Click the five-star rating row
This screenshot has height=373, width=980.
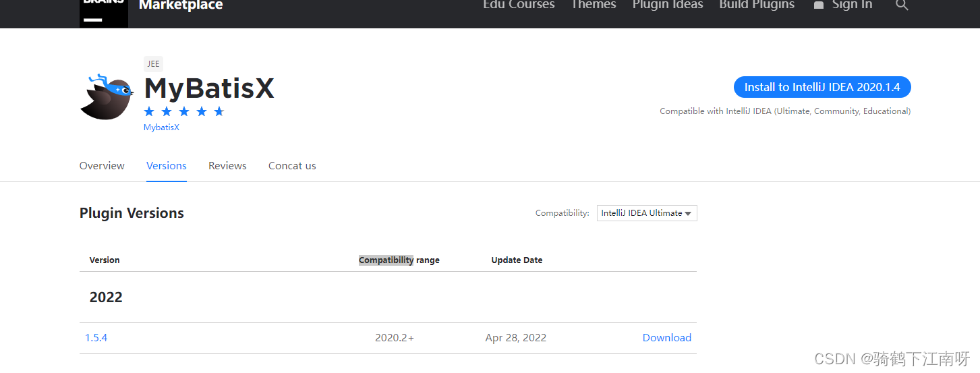point(183,111)
